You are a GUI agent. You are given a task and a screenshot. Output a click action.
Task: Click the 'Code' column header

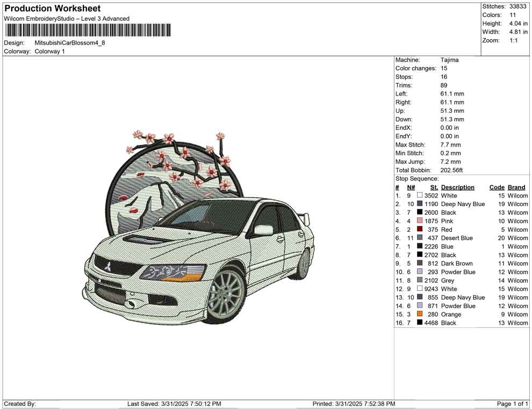pyautogui.click(x=497, y=187)
